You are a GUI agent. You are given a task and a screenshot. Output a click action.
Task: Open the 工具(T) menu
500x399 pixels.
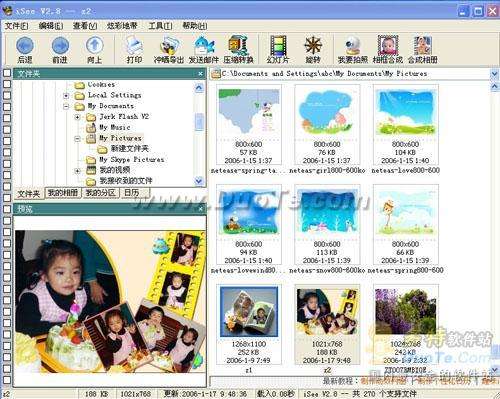[160, 26]
